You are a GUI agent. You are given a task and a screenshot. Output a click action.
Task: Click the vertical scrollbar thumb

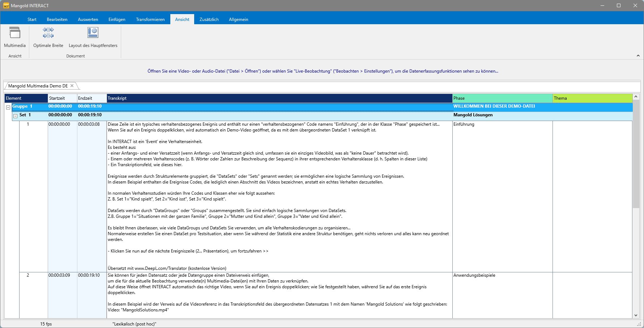pyautogui.click(x=636, y=154)
